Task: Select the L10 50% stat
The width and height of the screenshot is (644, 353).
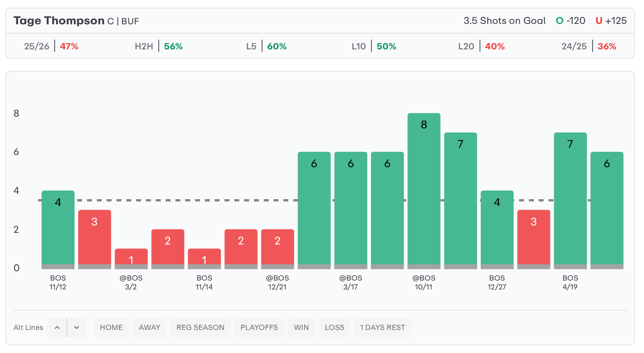Action: [x=373, y=47]
